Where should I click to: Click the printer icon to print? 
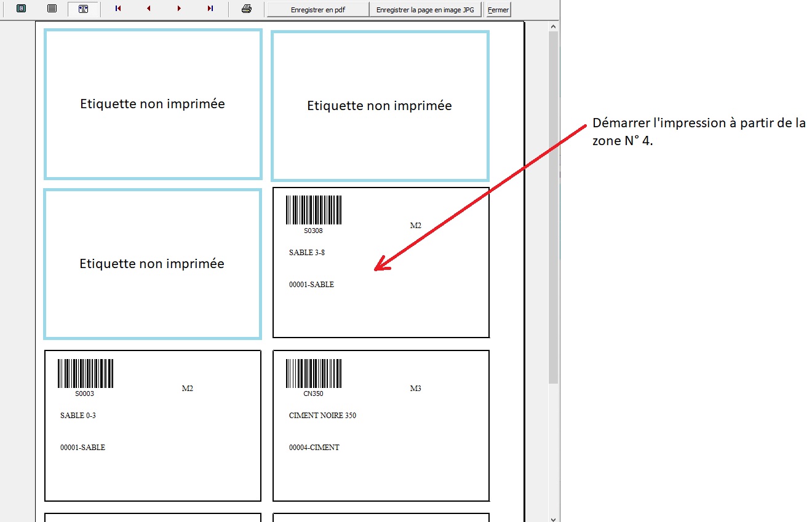coord(247,9)
